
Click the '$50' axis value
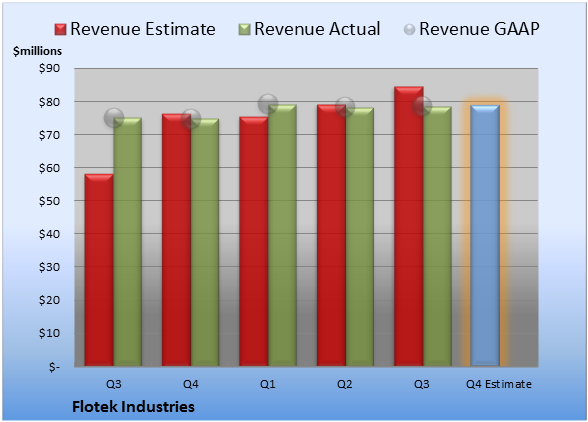click(49, 201)
